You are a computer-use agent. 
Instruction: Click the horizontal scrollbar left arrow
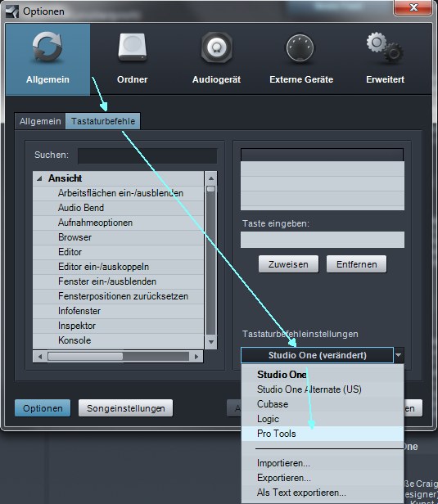[x=40, y=357]
